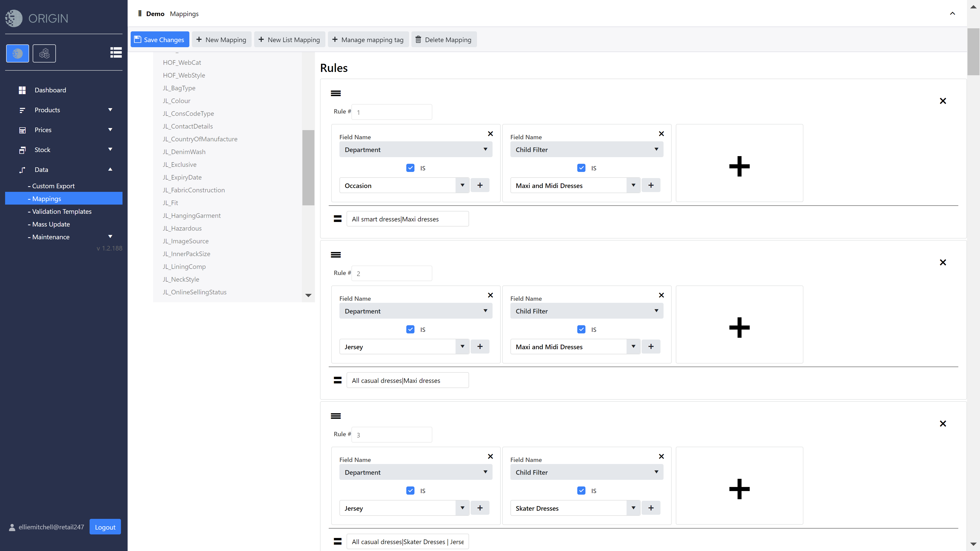Image resolution: width=980 pixels, height=551 pixels.
Task: Toggle the IS checkbox under Rule 3 Department
Action: point(410,491)
